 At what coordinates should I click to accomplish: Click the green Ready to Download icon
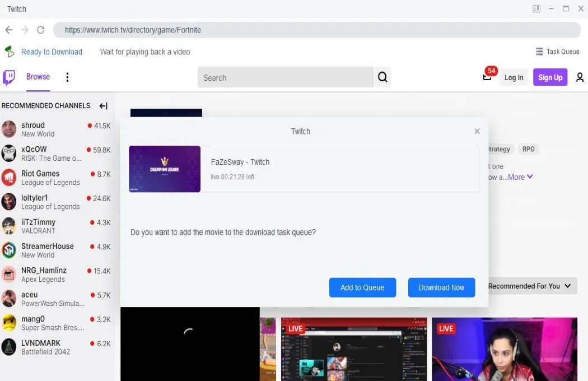(8, 51)
